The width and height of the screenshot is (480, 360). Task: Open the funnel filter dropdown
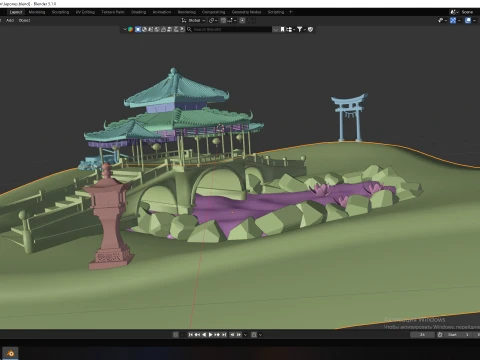[301, 29]
